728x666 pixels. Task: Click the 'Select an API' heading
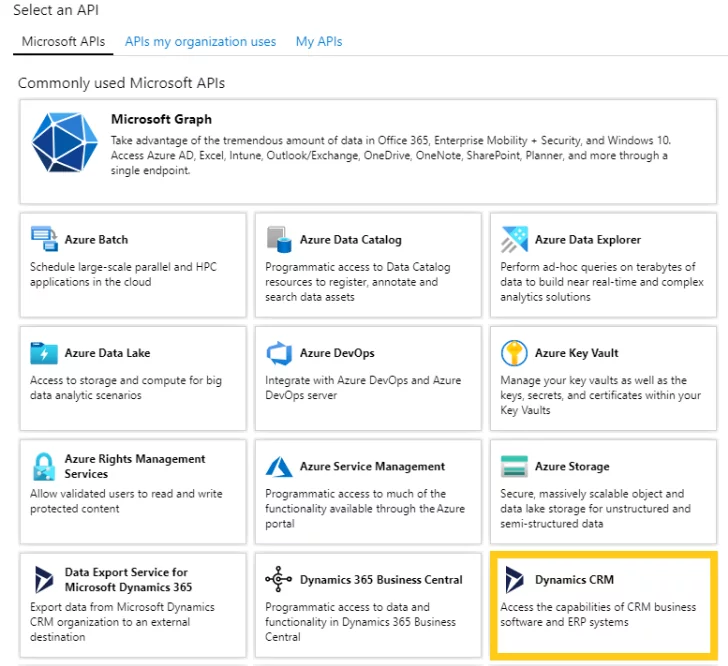coord(56,10)
